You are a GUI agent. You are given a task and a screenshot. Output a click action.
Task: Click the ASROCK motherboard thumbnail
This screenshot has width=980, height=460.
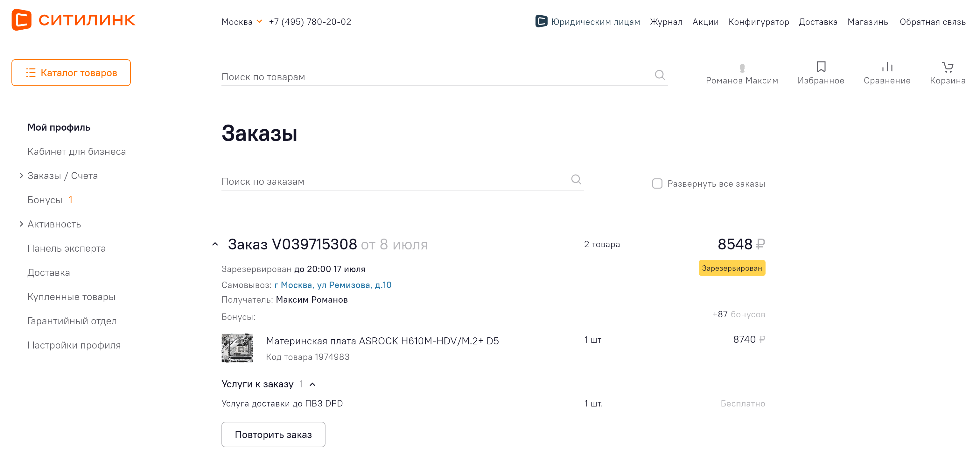pos(237,348)
